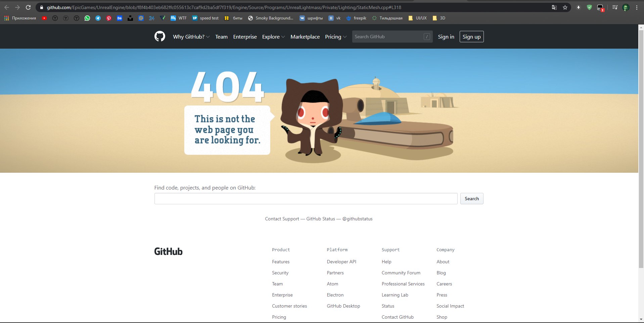The height and width of the screenshot is (323, 644).
Task: Click the padlock site info icon
Action: tap(42, 7)
